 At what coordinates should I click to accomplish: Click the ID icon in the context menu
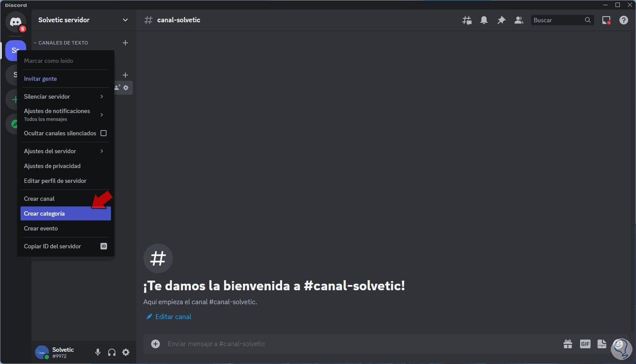pyautogui.click(x=104, y=246)
